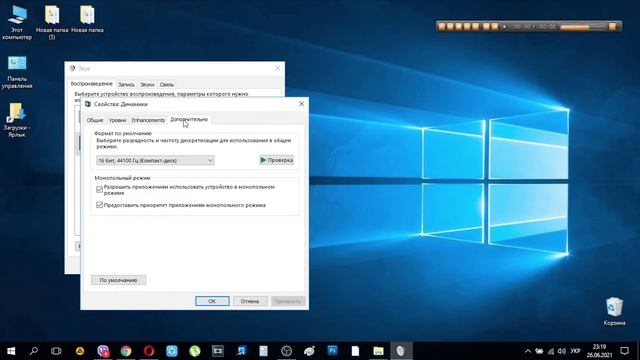Launch Opera browser from the taskbar
Image resolution: width=640 pixels, height=360 pixels.
click(149, 351)
